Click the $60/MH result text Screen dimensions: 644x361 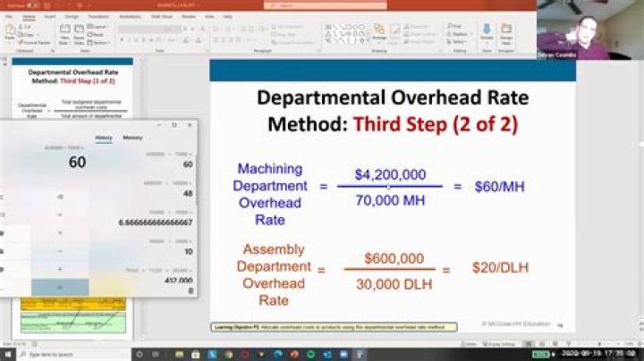[x=499, y=187]
